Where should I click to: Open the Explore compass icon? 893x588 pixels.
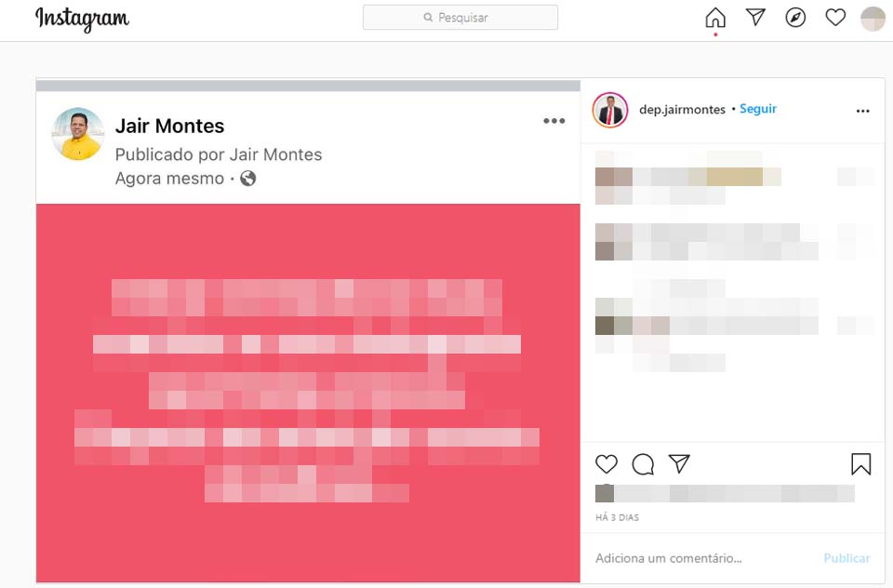[795, 18]
